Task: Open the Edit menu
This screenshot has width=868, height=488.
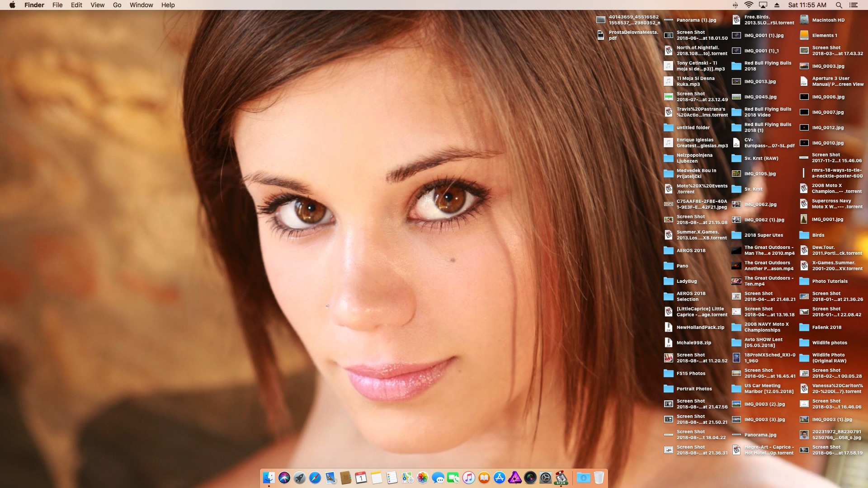Action: tap(76, 5)
